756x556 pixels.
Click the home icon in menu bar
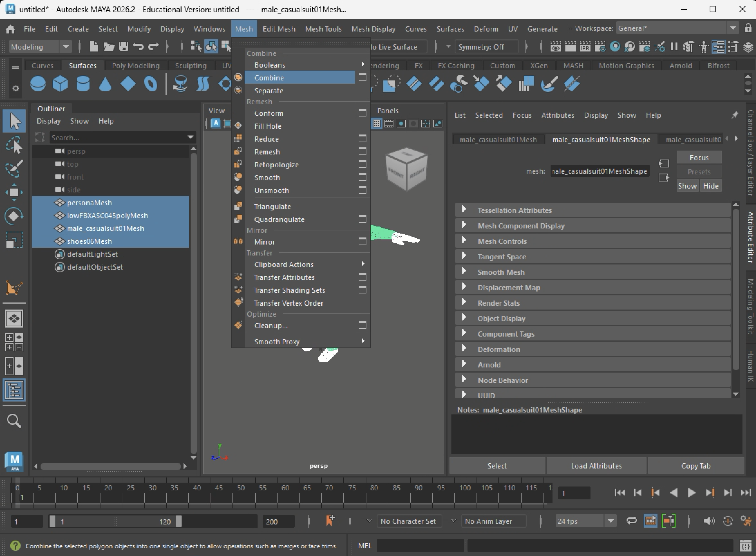(10, 29)
